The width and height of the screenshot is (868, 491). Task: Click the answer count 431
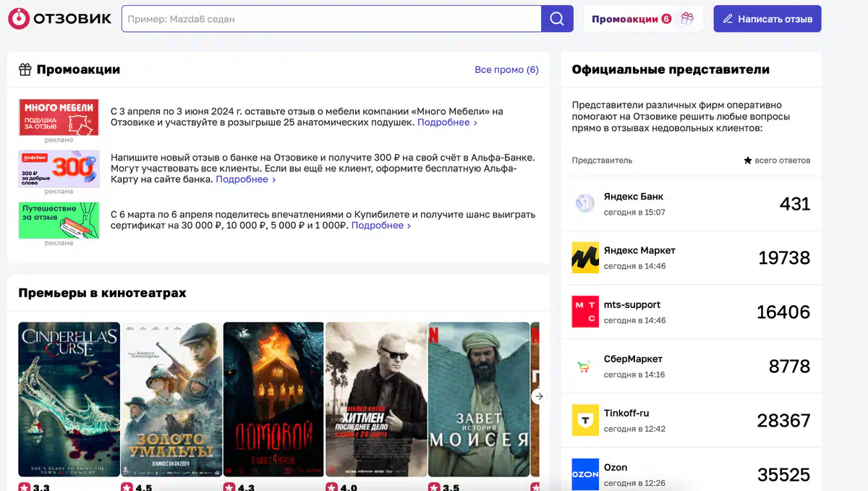(795, 204)
